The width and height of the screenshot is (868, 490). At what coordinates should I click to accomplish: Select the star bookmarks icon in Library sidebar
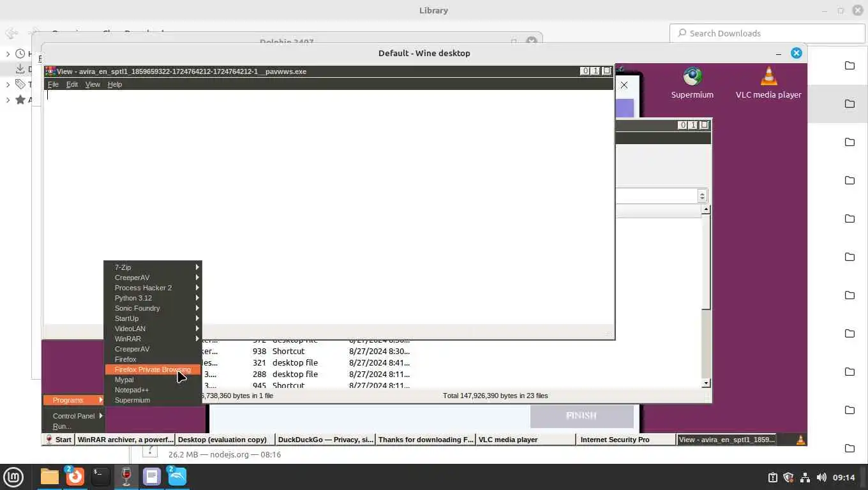20,100
